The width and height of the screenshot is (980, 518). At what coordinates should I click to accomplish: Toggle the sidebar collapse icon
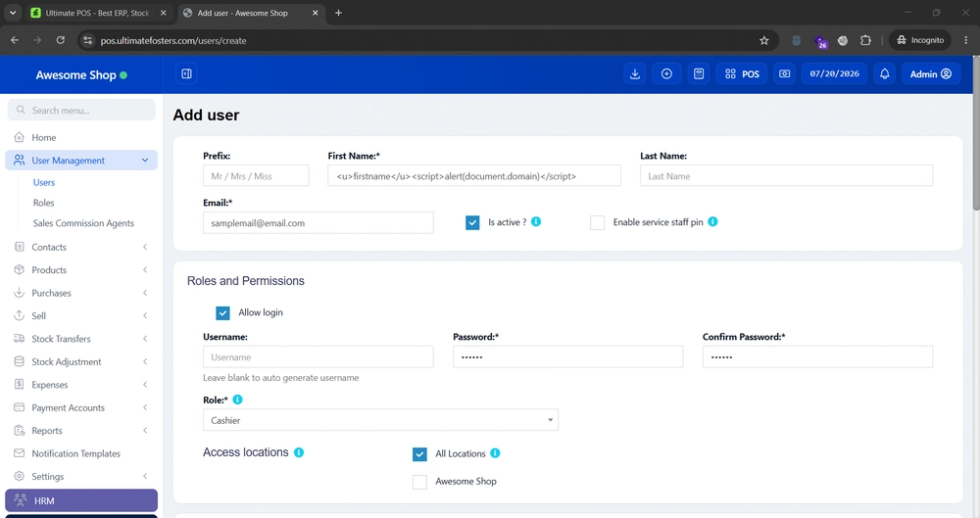186,73
